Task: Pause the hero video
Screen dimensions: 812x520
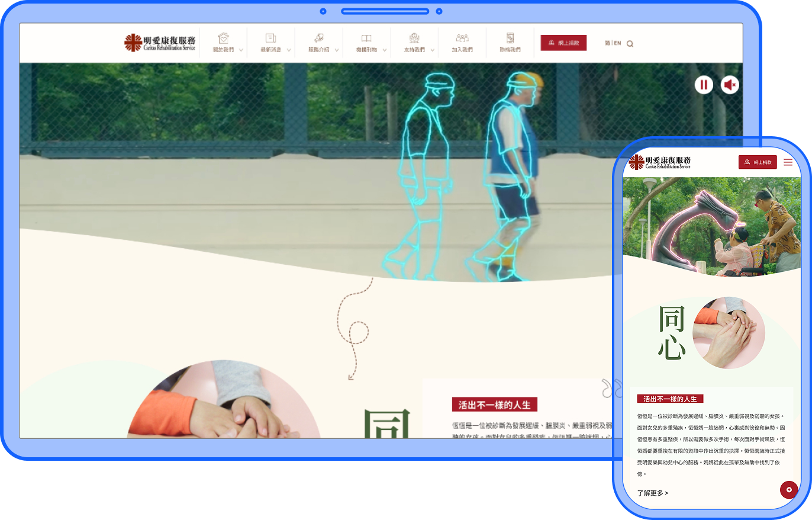Action: [x=704, y=85]
